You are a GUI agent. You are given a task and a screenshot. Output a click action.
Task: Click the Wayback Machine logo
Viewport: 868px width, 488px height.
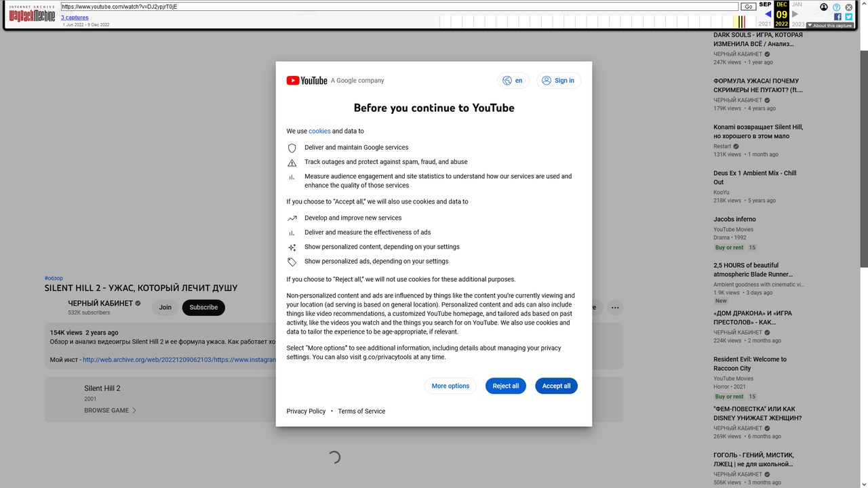(32, 15)
